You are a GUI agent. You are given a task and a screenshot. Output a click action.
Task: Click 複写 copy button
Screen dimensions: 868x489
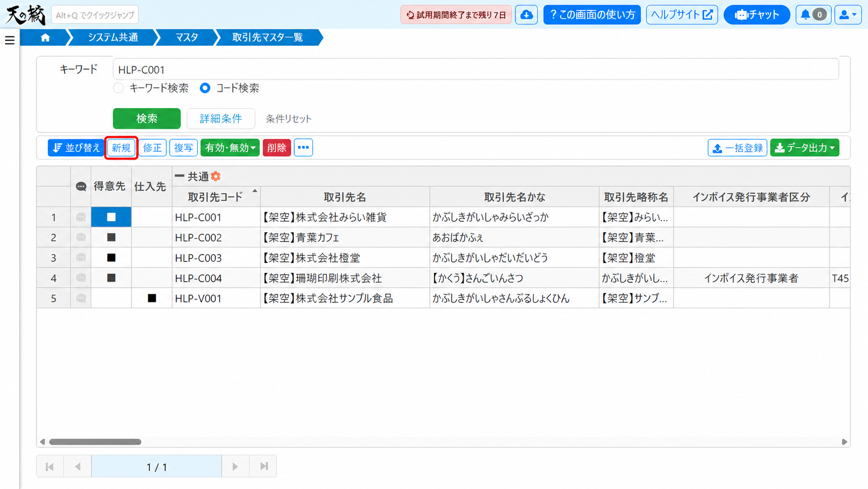(183, 148)
